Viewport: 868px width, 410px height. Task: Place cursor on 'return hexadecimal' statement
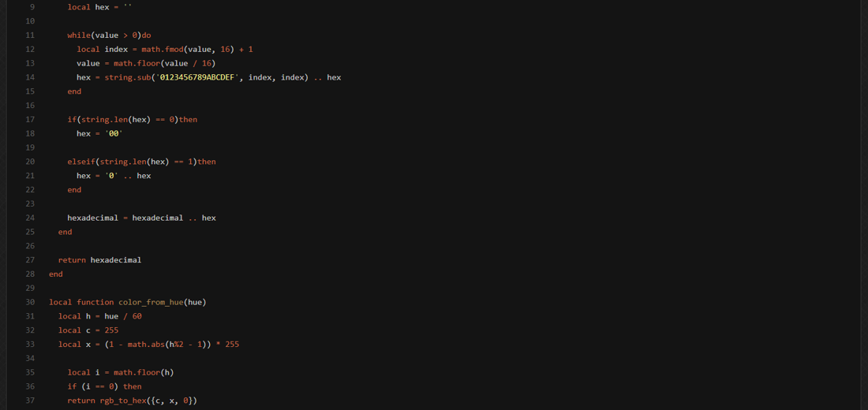99,260
